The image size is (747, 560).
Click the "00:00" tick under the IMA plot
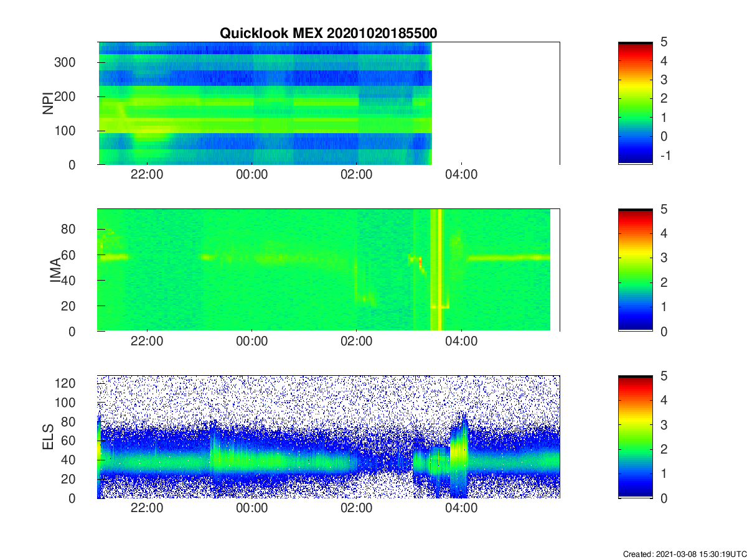click(251, 342)
